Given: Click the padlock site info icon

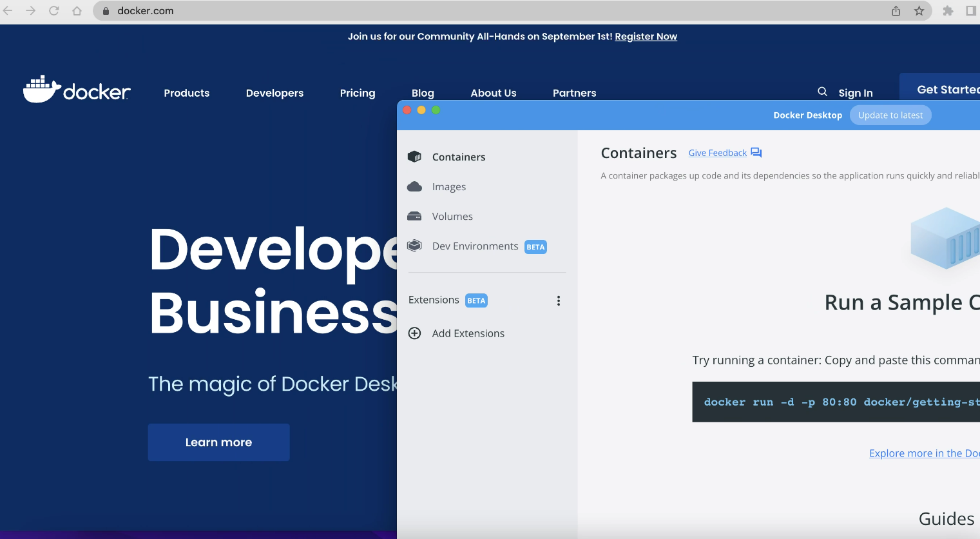Looking at the screenshot, I should click(106, 11).
